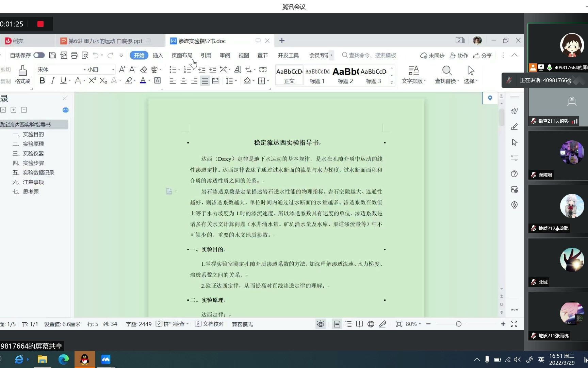The image size is (588, 368).
Task: Open the 引用 ribbon tab
Action: [x=206, y=55]
